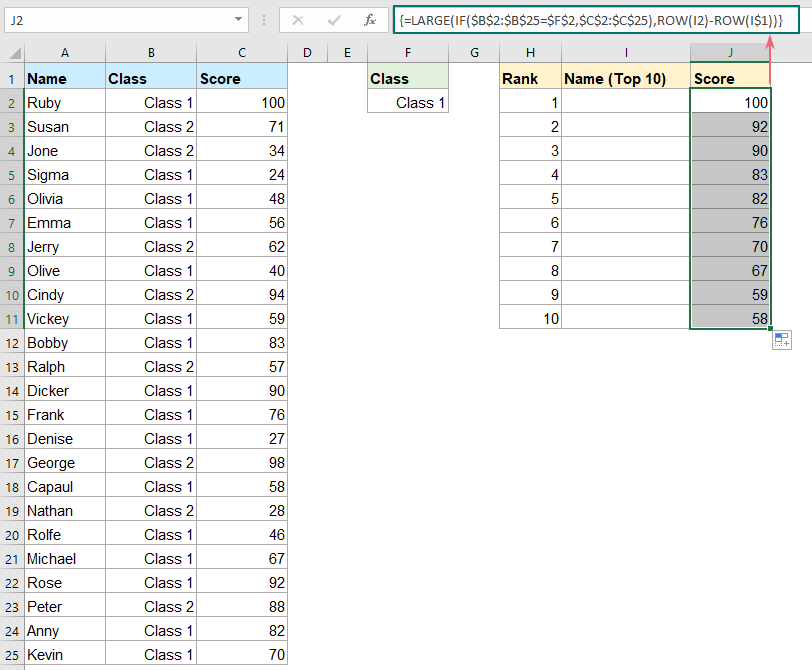This screenshot has width=812, height=670.
Task: Select the Class 1 criteria cell F2
Action: tap(407, 102)
